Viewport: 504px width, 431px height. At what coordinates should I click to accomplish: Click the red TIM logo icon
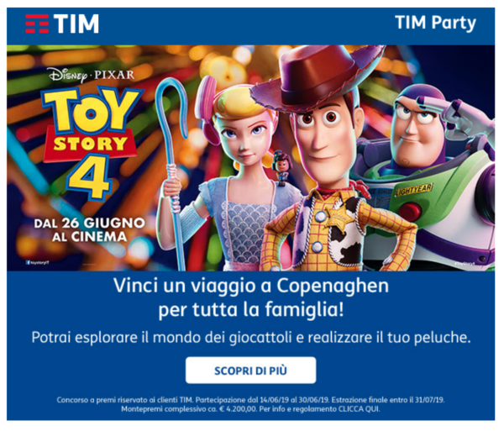(37, 24)
